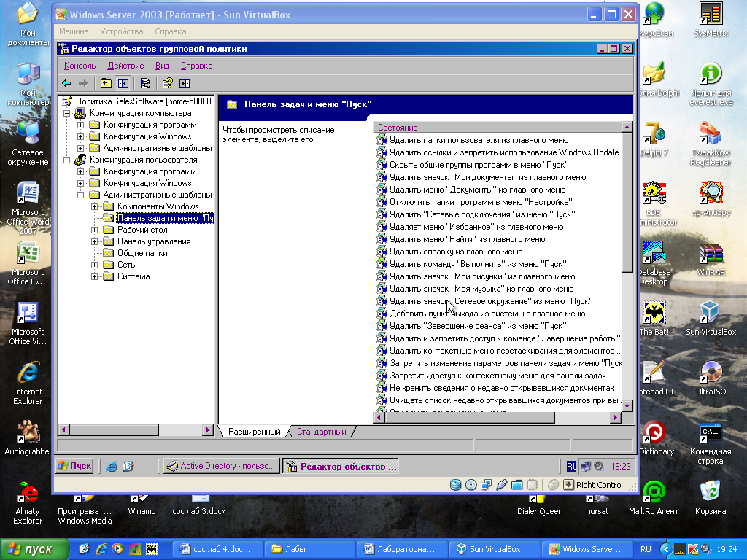Open UltraISO desktop shortcut

tap(711, 379)
